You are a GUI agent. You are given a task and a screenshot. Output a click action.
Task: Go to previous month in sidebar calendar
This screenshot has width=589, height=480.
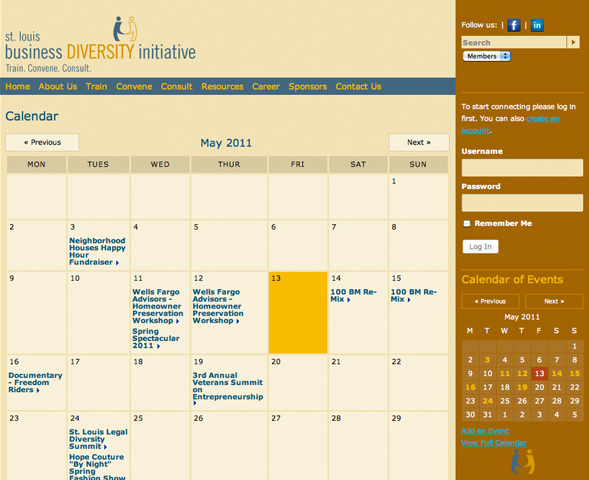(x=490, y=301)
